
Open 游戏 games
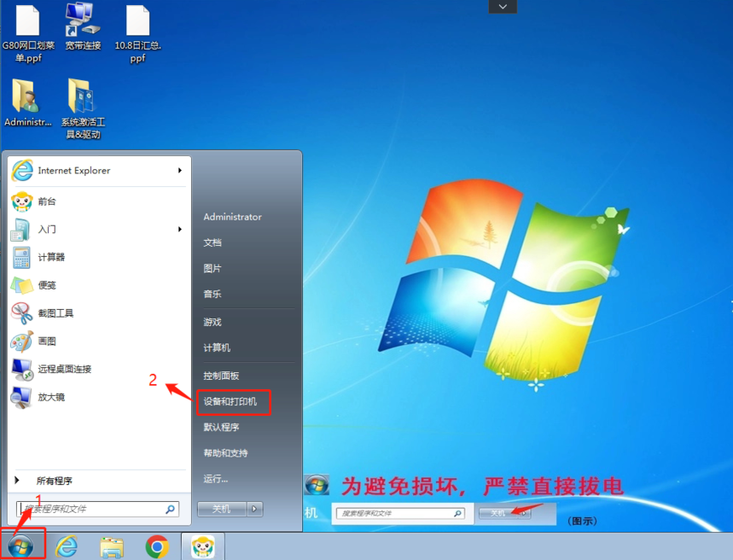click(x=212, y=323)
